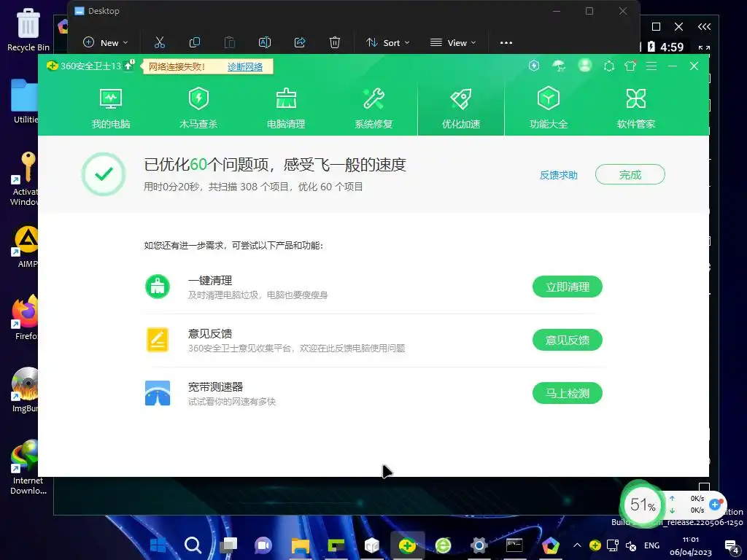Viewport: 747px width, 560px height.
Task: Open 我的电脑 tab in 360 Safe
Action: (x=111, y=109)
